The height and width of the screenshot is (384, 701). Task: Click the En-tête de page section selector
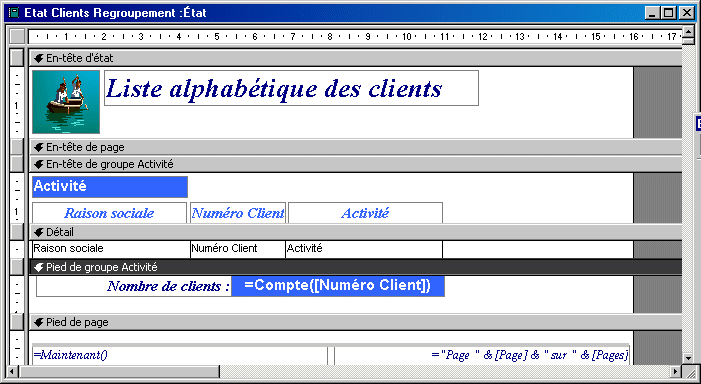coord(17,147)
